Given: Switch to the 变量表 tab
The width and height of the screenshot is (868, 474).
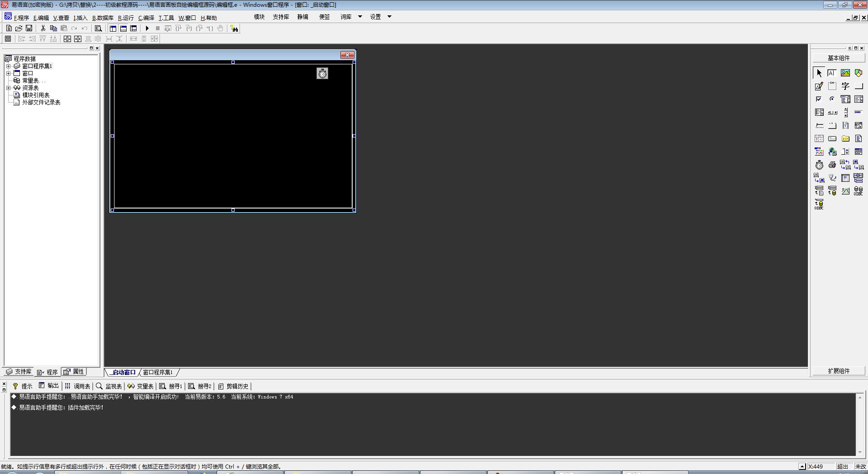Looking at the screenshot, I should (x=141, y=386).
